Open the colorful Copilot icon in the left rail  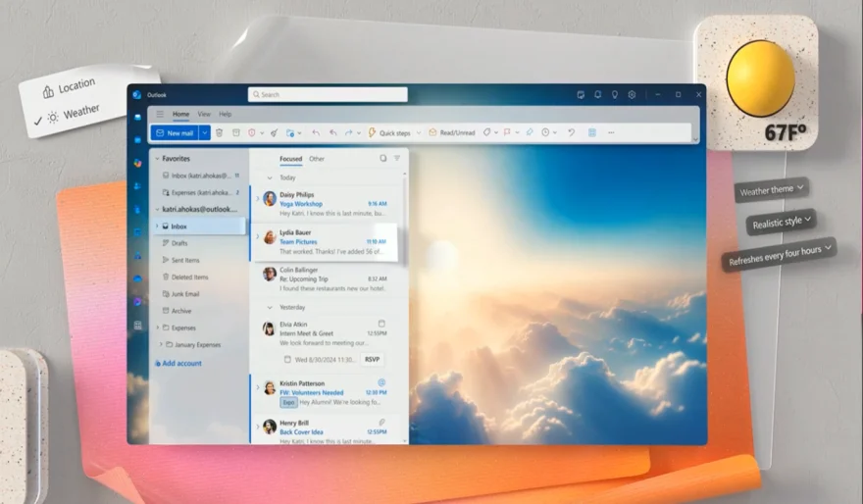(137, 163)
